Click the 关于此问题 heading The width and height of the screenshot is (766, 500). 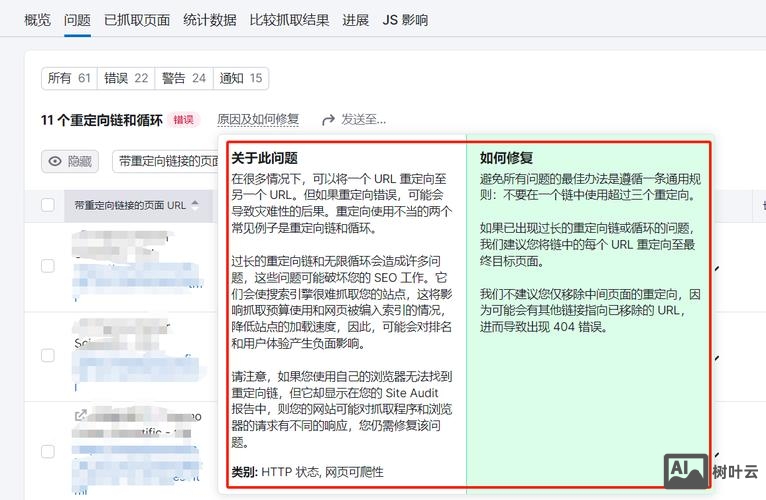[x=264, y=158]
